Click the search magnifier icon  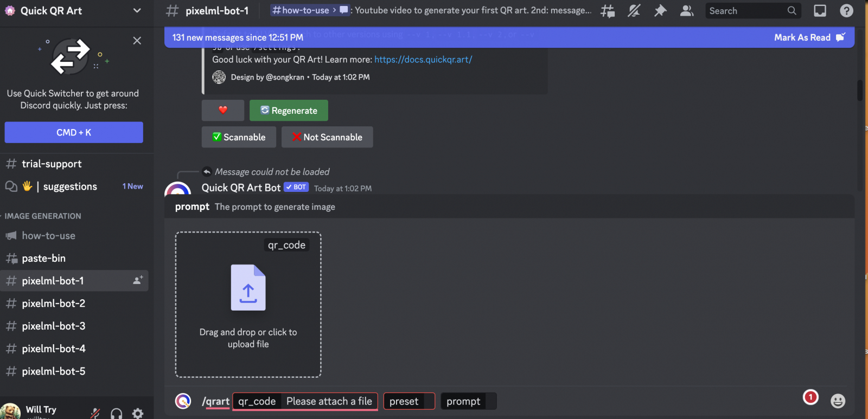point(792,11)
